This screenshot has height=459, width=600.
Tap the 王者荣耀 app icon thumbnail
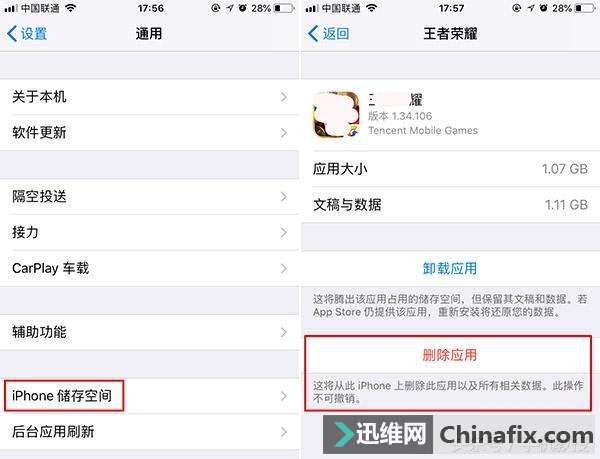[336, 114]
